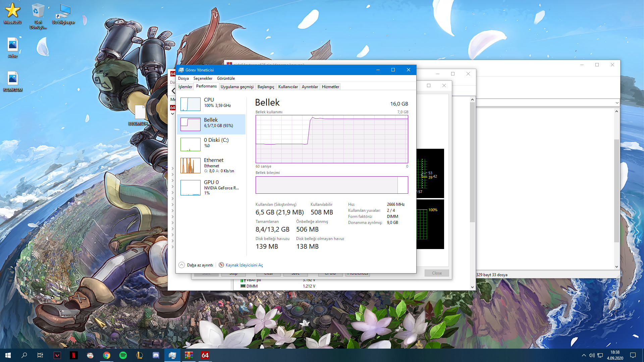The height and width of the screenshot is (362, 644).
Task: Show hidden system tray icons
Action: pyautogui.click(x=584, y=355)
